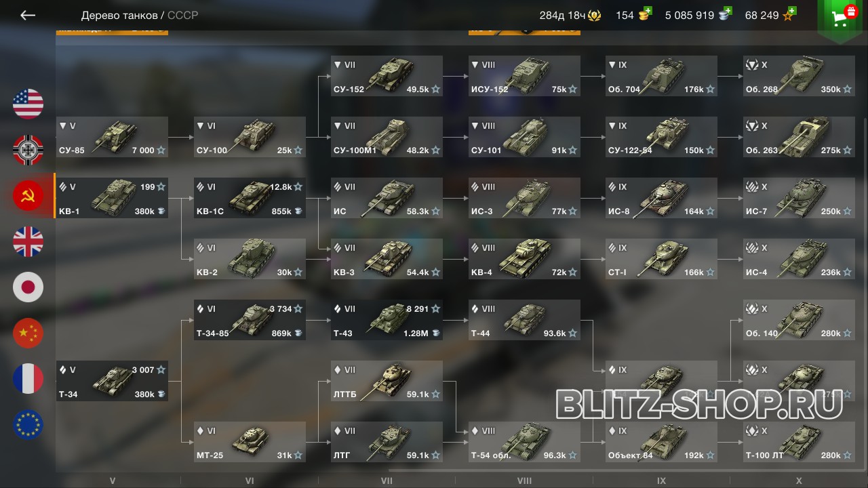This screenshot has width=868, height=488.
Task: Click the Дерево танков breadcrumb
Action: (119, 15)
